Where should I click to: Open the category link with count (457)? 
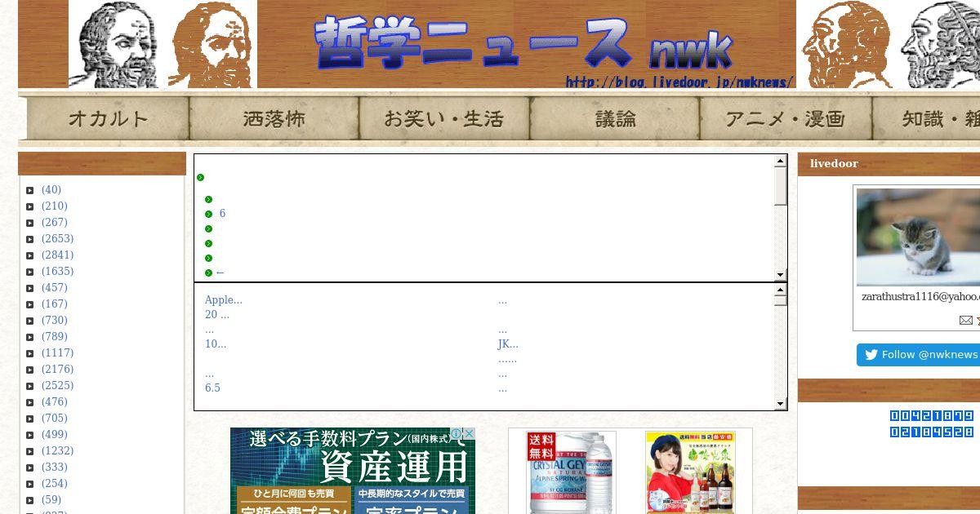[55, 288]
